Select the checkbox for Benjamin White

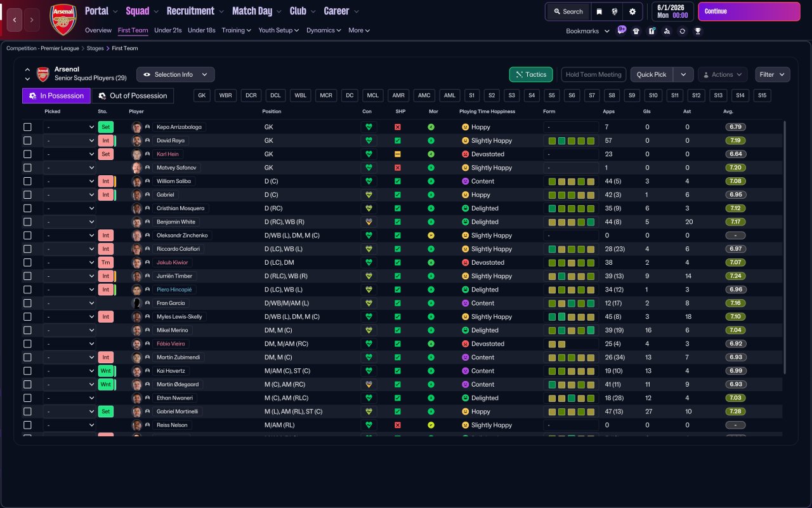[27, 222]
